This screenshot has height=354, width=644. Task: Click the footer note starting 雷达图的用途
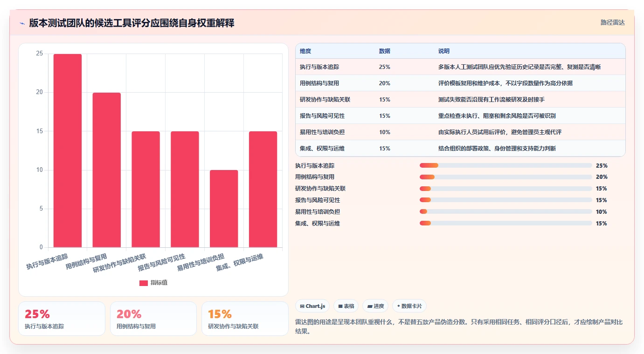tap(459, 327)
